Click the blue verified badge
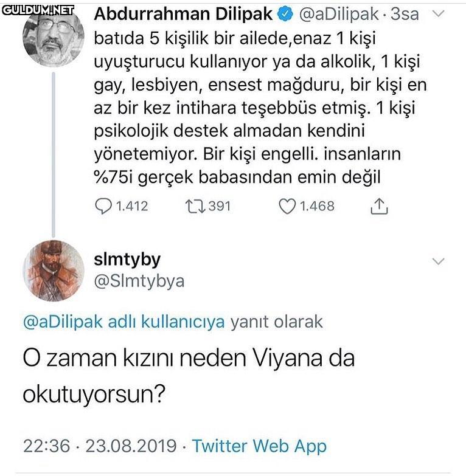 pos(287,13)
